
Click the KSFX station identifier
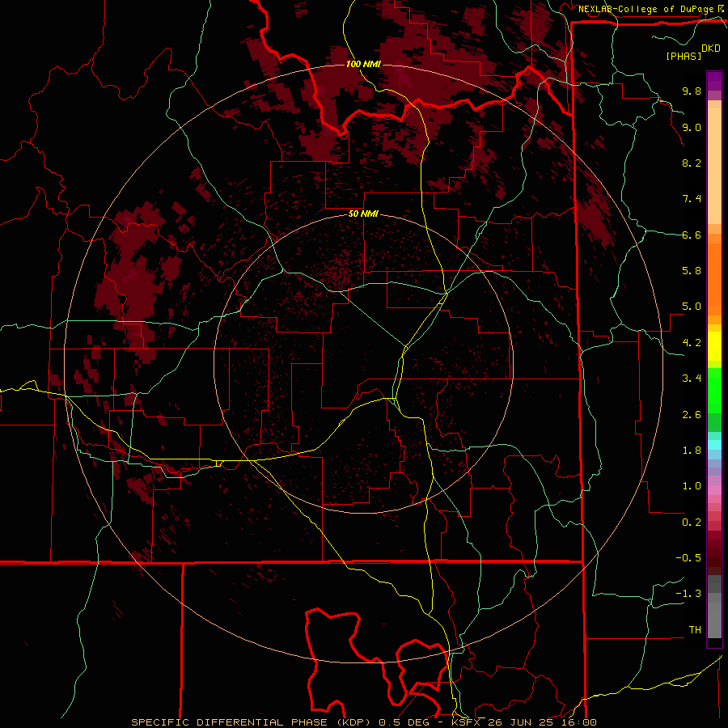pyautogui.click(x=466, y=722)
